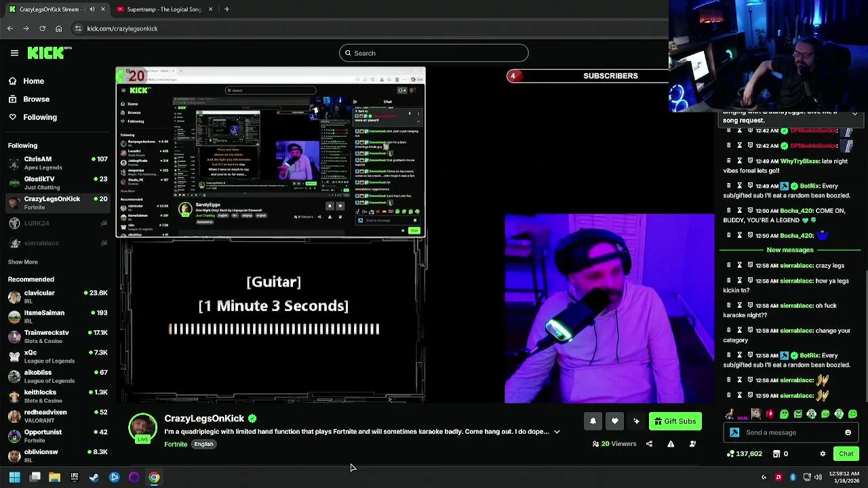Open the Windows Start menu

click(x=14, y=477)
